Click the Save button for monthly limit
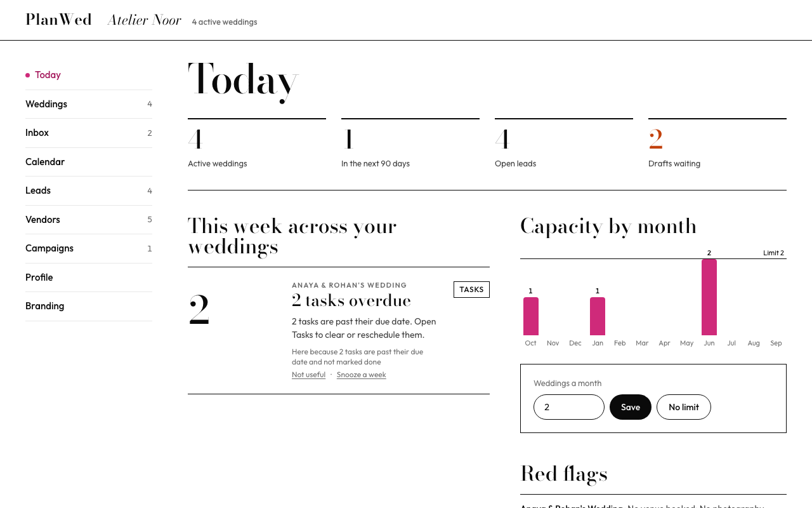Viewport: 812px width, 508px height. point(631,407)
